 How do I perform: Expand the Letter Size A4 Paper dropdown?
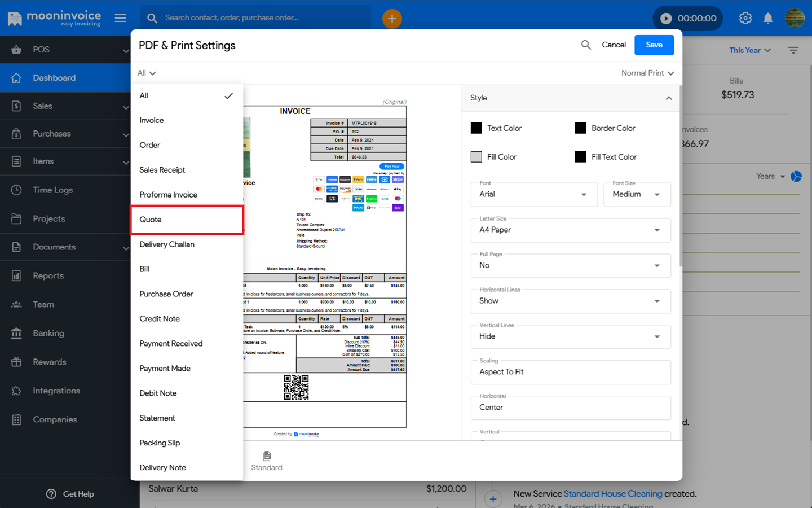tap(570, 230)
